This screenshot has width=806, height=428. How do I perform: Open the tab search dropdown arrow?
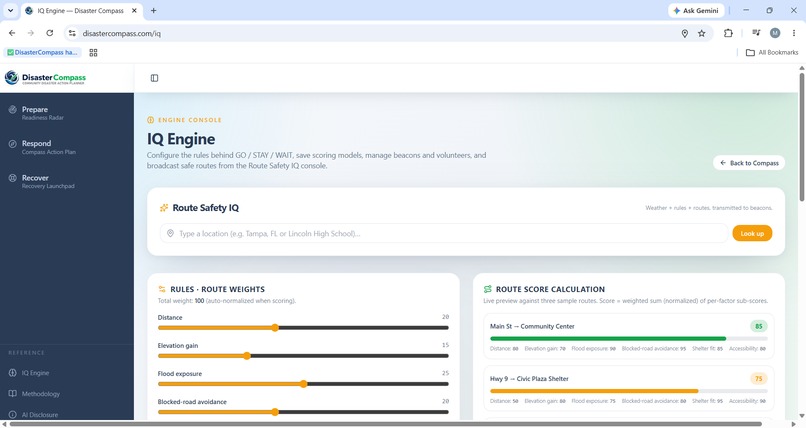click(10, 10)
